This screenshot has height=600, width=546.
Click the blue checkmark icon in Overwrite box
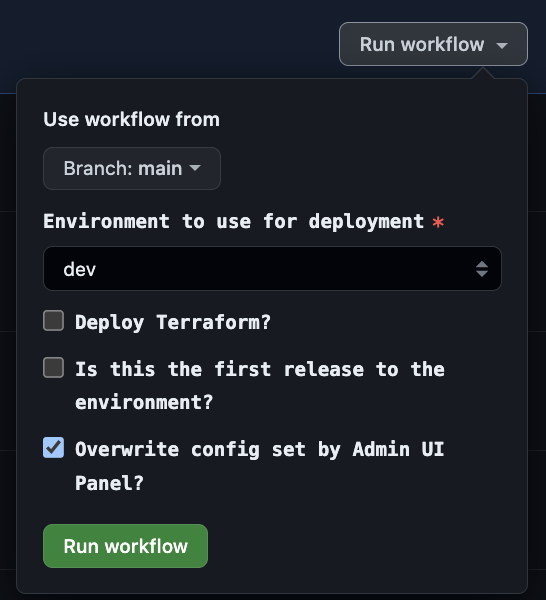pyautogui.click(x=54, y=447)
